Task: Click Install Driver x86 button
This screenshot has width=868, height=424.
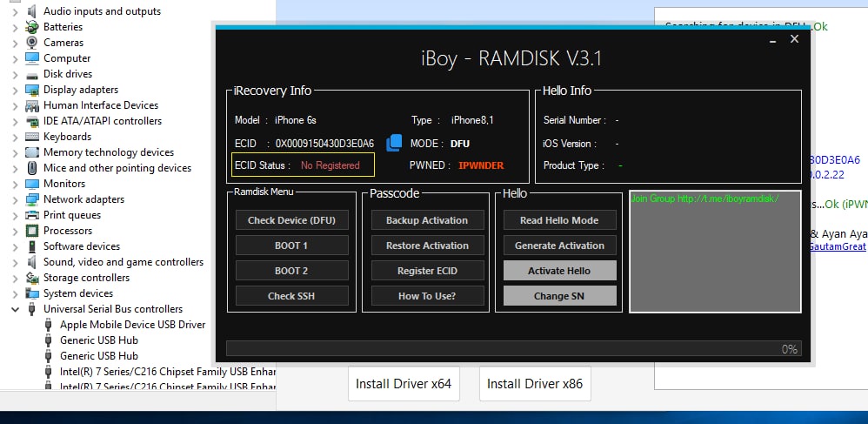Action: [x=535, y=384]
